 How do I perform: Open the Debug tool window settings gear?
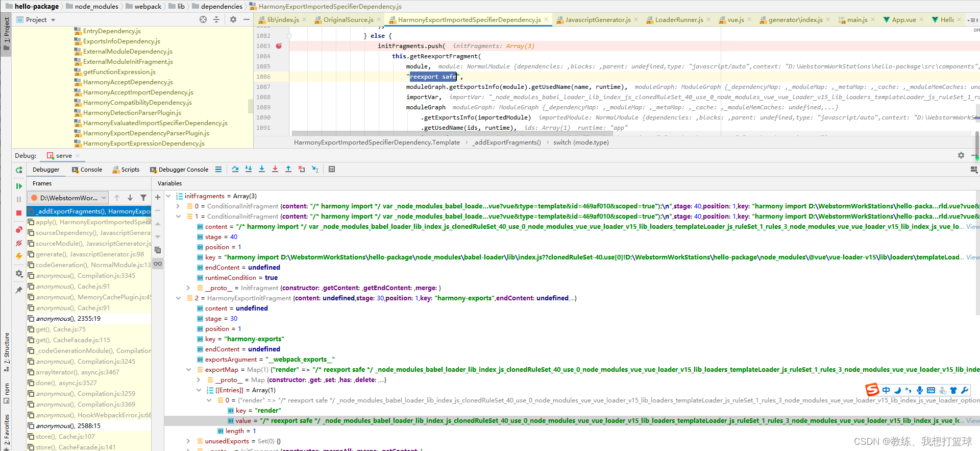[x=961, y=155]
